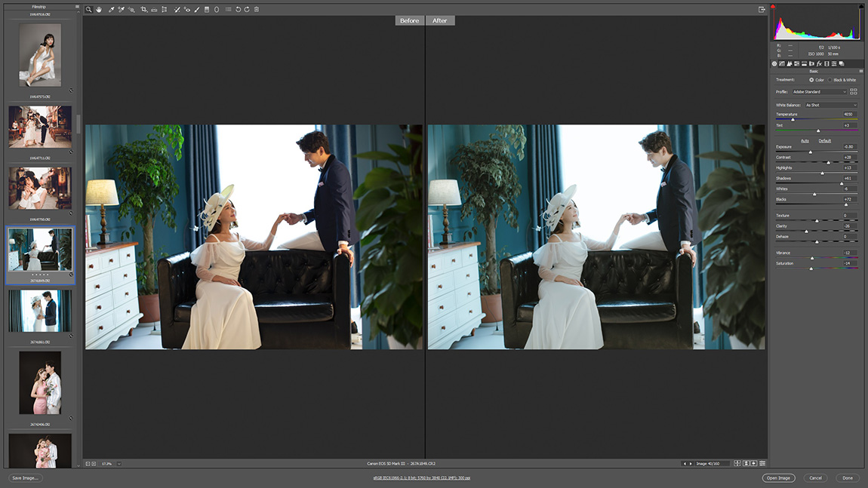Toggle the highlight clipping warning on histogram
This screenshot has width=868, height=488.
point(860,7)
